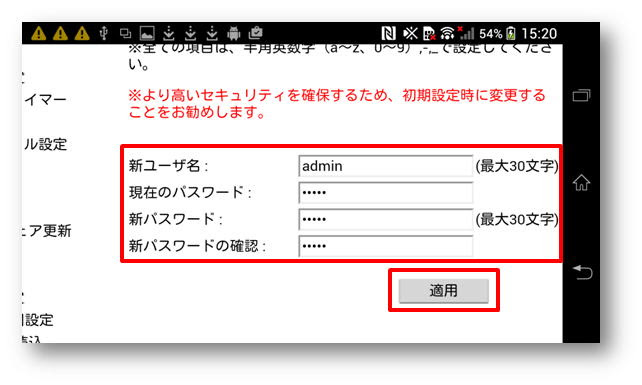Image resolution: width=642 pixels, height=385 pixels.
Task: Focus the 新パスワードの確認 password field
Action: tap(386, 246)
